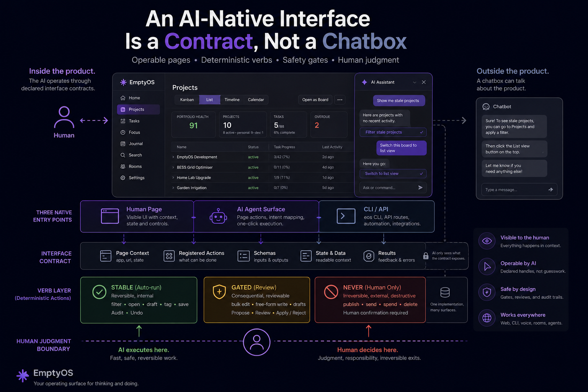The width and height of the screenshot is (588, 392).
Task: Open the three-dot more options menu
Action: [x=340, y=100]
